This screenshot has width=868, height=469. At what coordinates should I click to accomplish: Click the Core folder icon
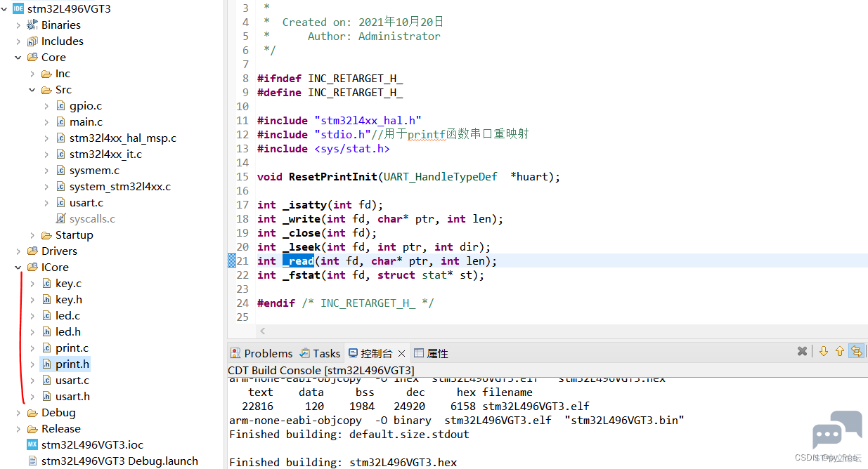[32, 58]
